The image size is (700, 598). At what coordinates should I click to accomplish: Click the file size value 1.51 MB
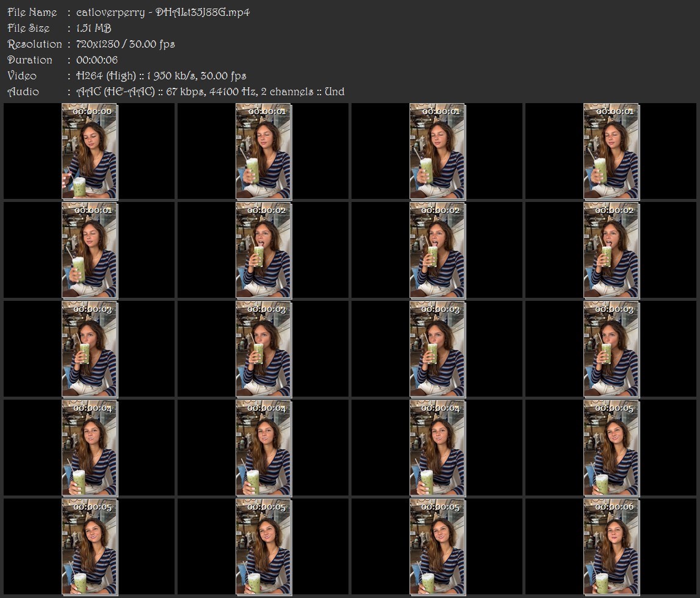(x=94, y=28)
